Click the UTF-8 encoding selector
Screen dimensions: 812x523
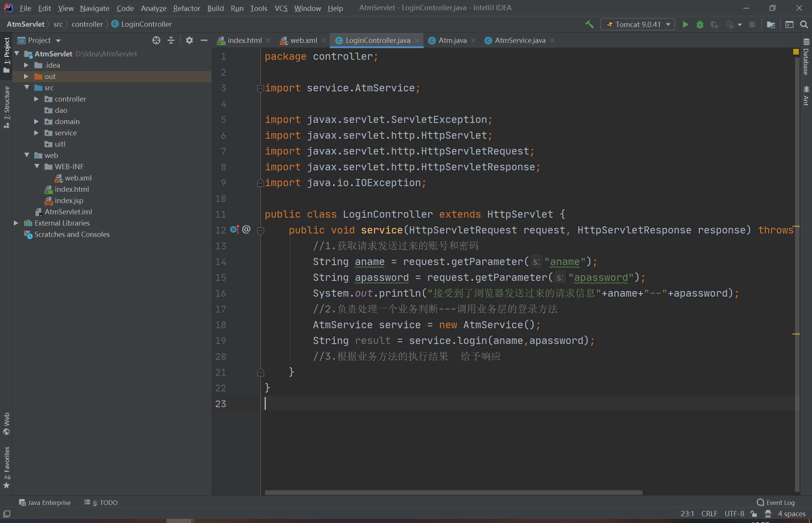[x=734, y=514]
